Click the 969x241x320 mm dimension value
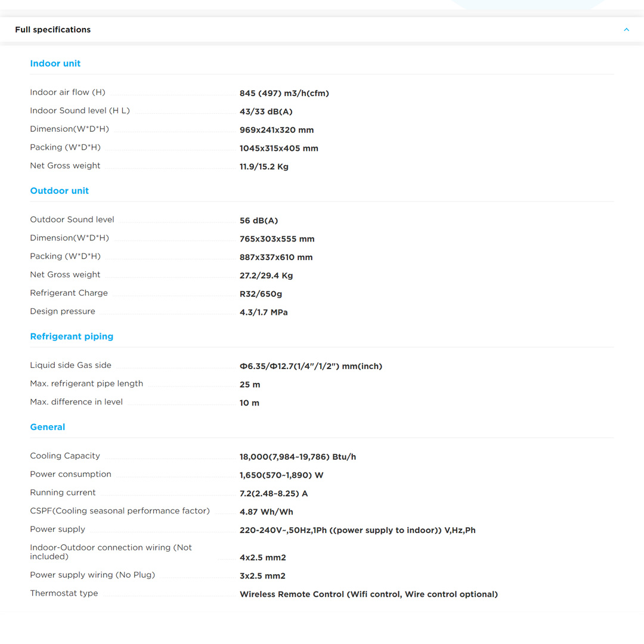The image size is (644, 644). 277,130
